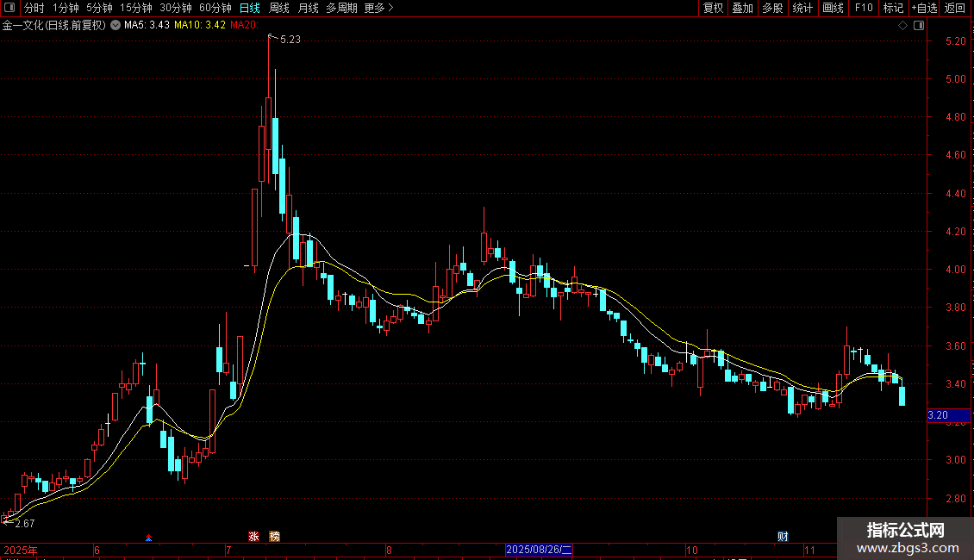
Task: Open the 复权 adjustment menu
Action: point(713,8)
